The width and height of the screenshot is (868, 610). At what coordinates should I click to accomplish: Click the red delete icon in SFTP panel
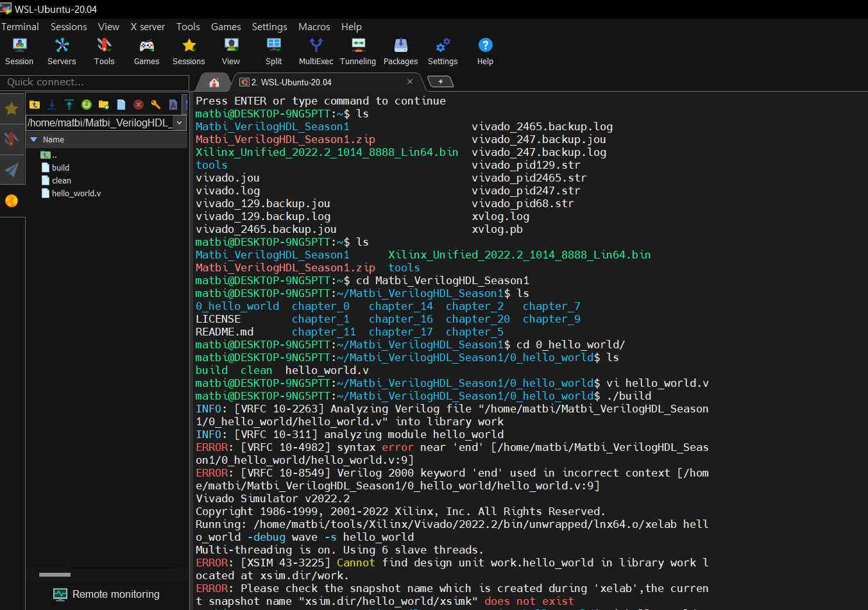139,105
